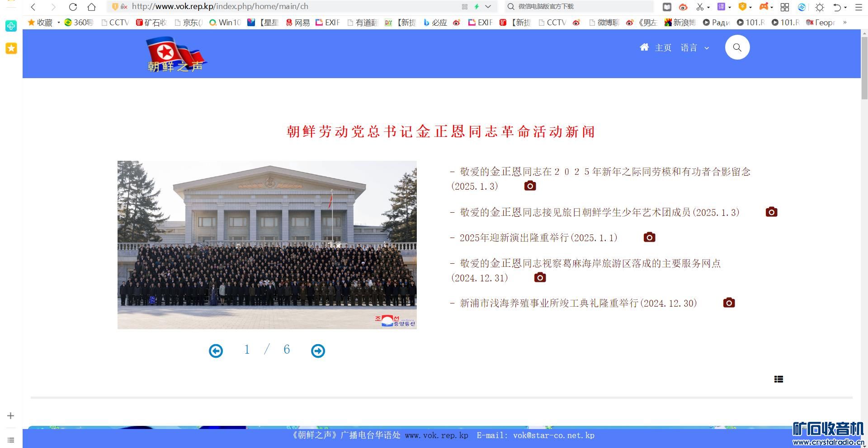
Task: Open the reading mode book icon
Action: point(667,7)
